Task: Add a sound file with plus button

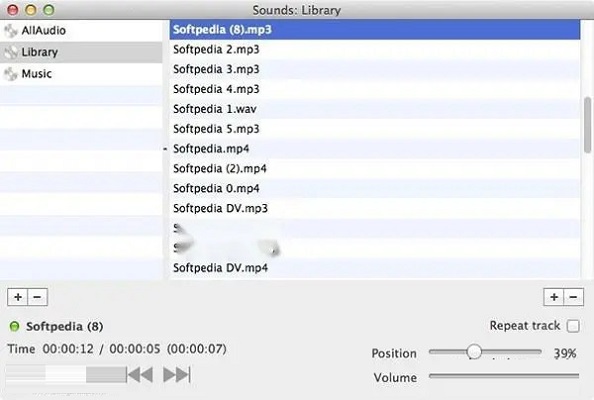Action: coord(554,297)
